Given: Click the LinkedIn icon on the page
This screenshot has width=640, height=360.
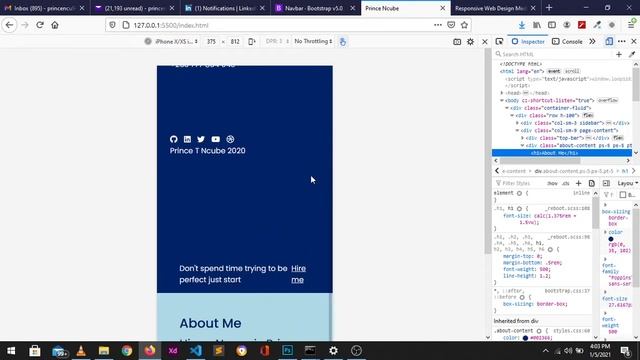Looking at the screenshot, I should tap(187, 139).
